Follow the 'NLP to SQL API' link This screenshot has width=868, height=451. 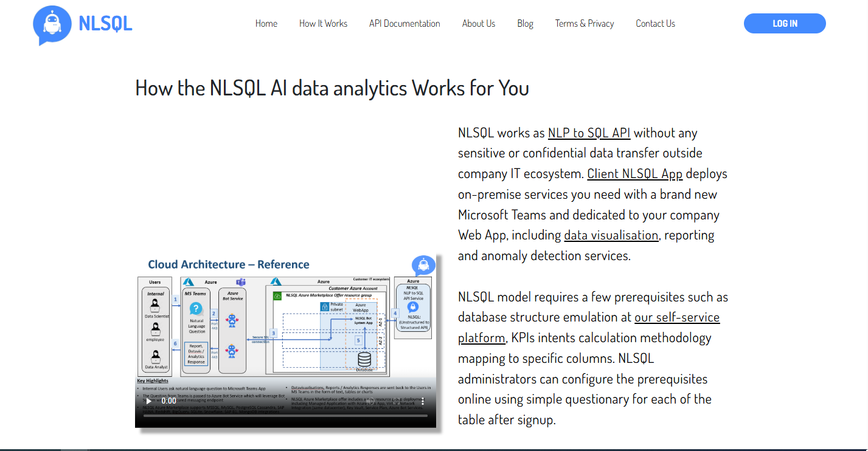pyautogui.click(x=589, y=133)
